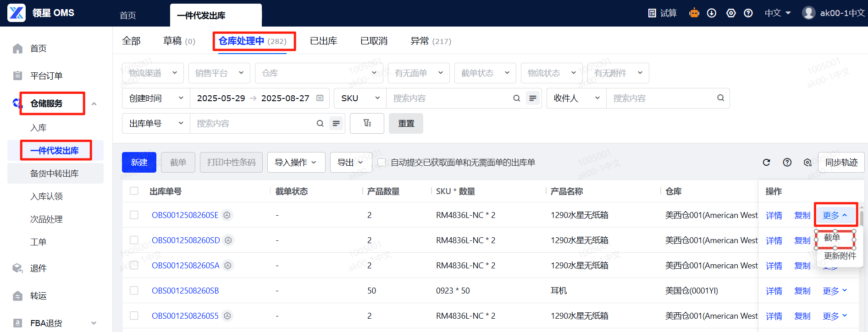
Task: Select 更新附件 in the 更多 popup menu
Action: click(x=840, y=256)
